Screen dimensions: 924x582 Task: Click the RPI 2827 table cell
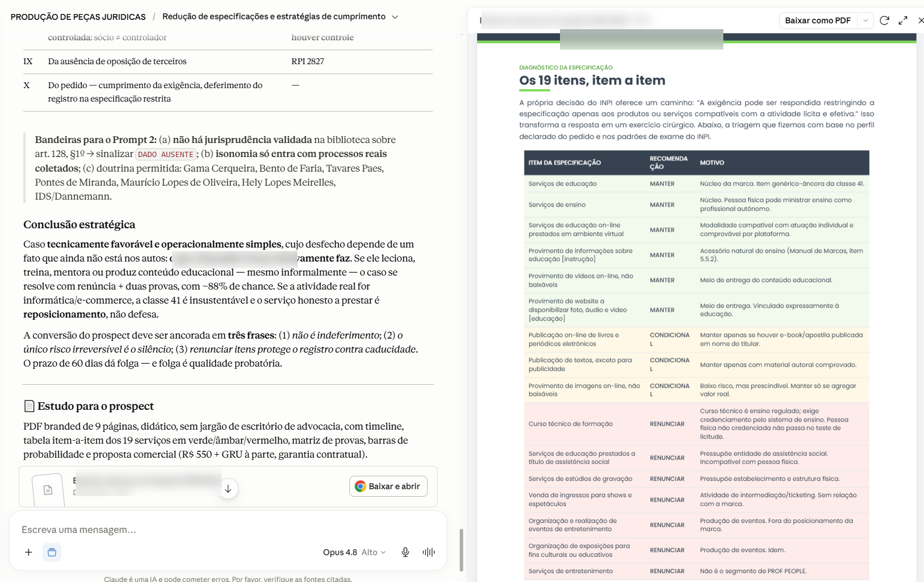[x=307, y=61]
